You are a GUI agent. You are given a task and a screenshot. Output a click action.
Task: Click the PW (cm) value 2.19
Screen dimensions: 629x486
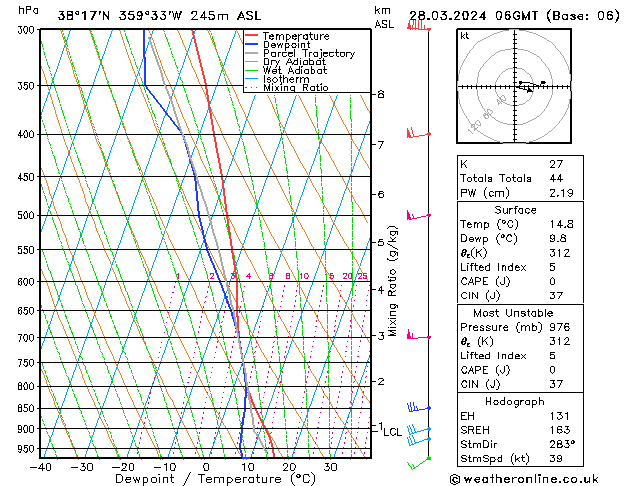(561, 193)
